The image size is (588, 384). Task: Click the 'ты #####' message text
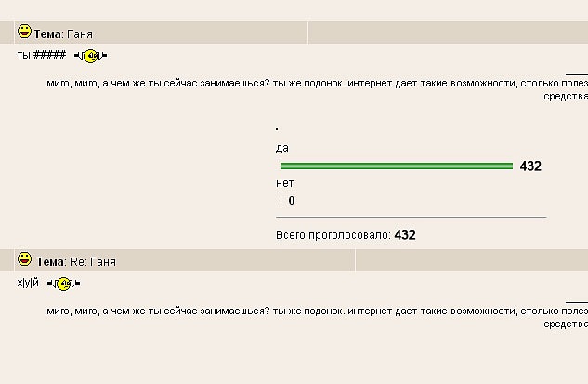click(x=41, y=55)
